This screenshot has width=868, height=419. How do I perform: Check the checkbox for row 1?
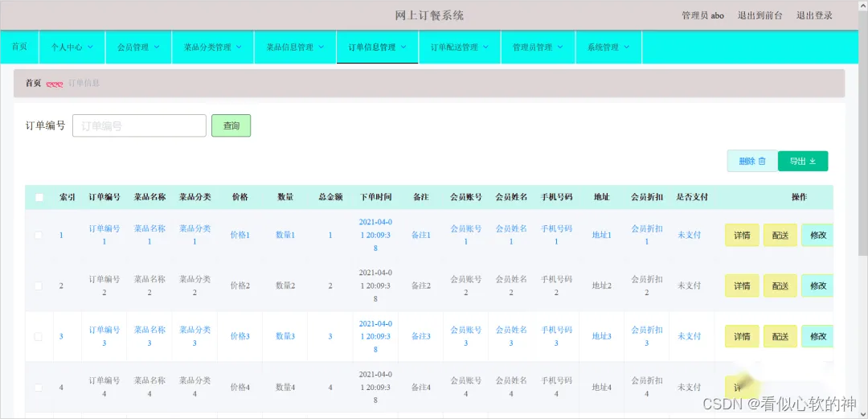pyautogui.click(x=38, y=235)
